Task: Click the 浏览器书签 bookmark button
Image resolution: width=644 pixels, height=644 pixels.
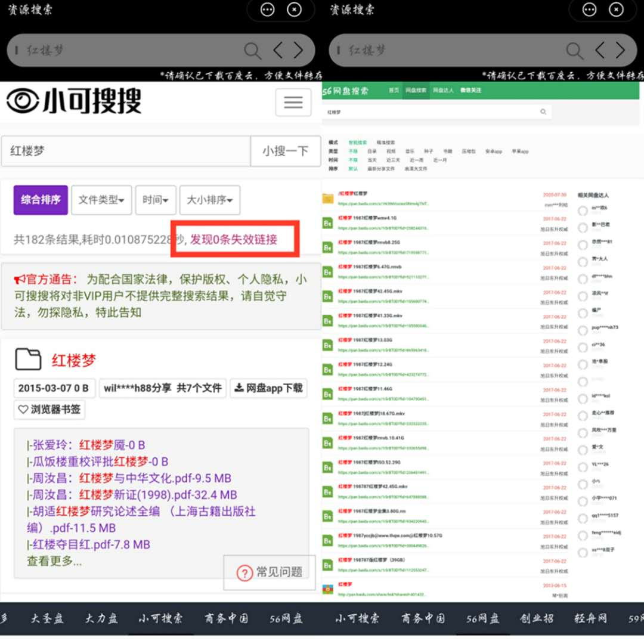Action: coord(49,409)
